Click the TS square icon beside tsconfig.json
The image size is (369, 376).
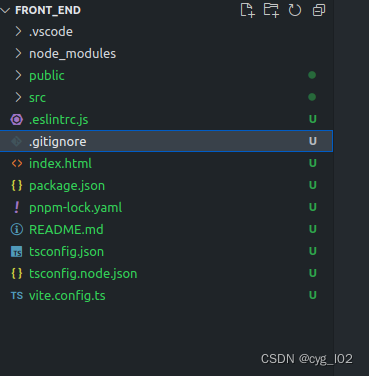(x=17, y=252)
